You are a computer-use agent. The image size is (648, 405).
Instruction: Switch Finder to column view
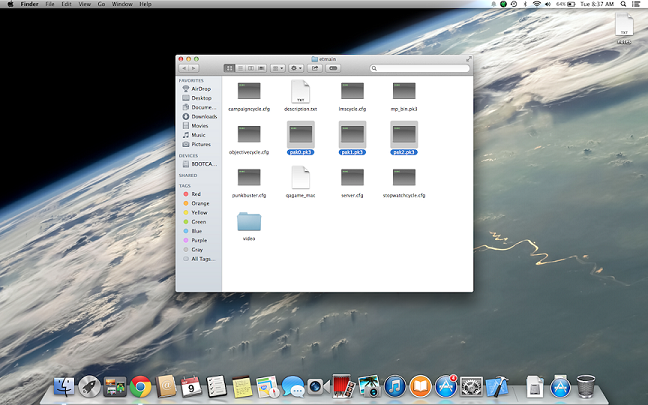[x=251, y=68]
